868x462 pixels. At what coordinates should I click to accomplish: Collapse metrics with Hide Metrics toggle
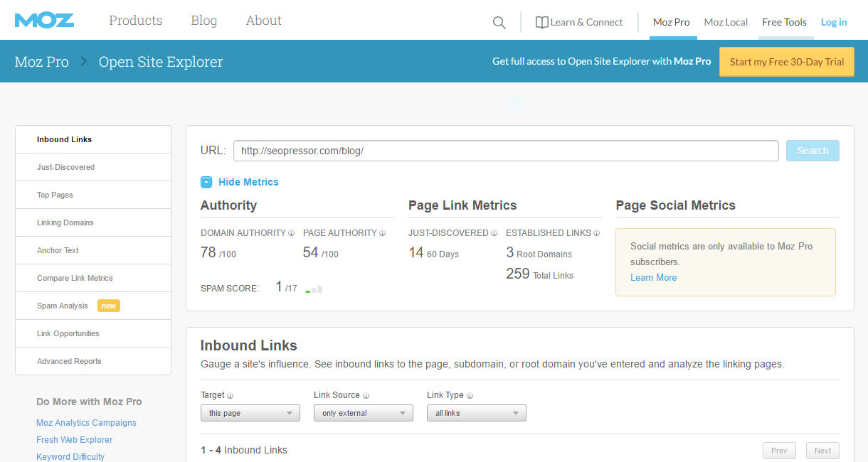pos(248,182)
